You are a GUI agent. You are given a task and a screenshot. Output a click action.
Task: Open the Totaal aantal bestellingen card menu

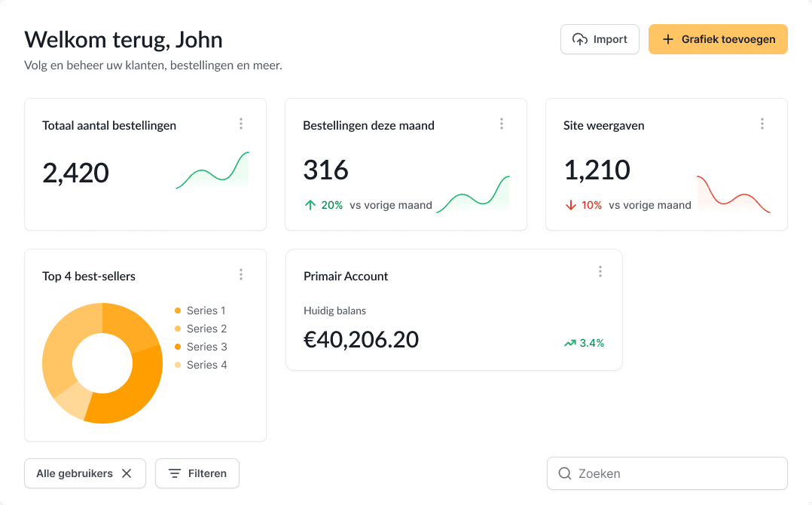[241, 124]
